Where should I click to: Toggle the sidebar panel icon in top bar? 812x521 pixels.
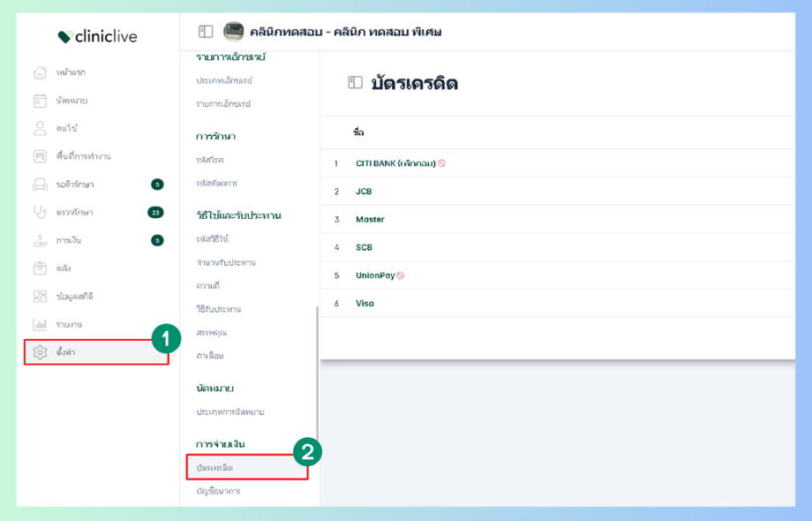[x=206, y=32]
